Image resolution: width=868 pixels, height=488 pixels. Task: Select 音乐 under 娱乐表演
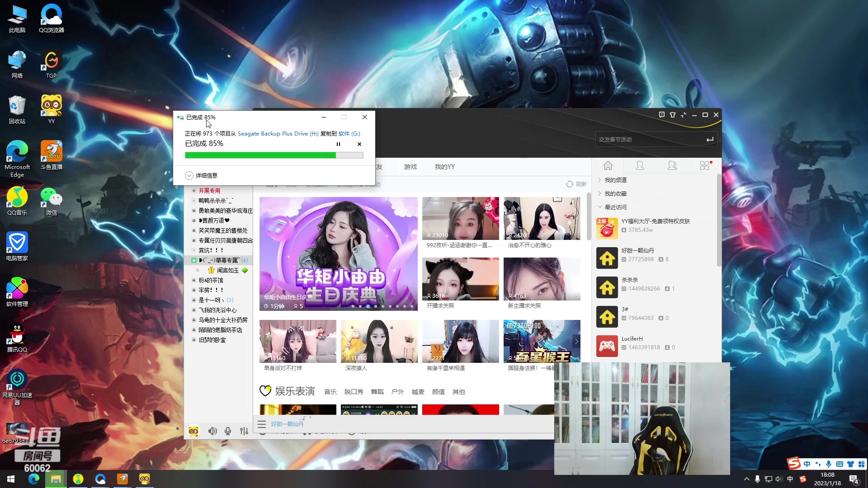pyautogui.click(x=330, y=392)
